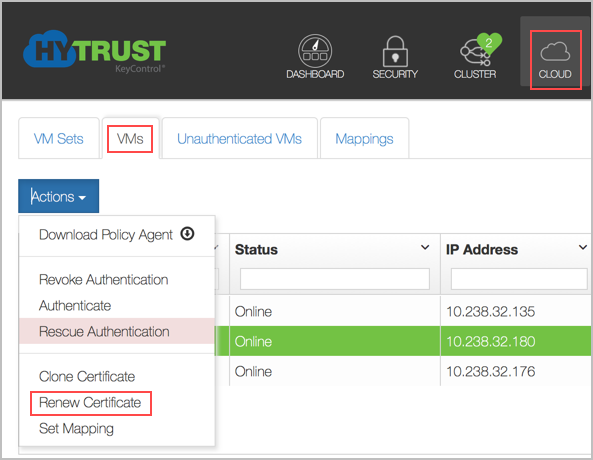This screenshot has height=460, width=593.
Task: Open the Security padlock icon
Action: tap(395, 52)
